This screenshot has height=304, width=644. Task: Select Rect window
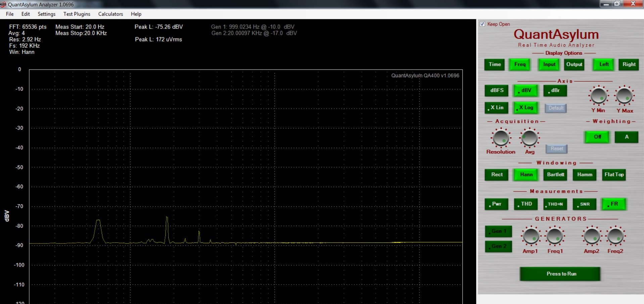coord(497,175)
